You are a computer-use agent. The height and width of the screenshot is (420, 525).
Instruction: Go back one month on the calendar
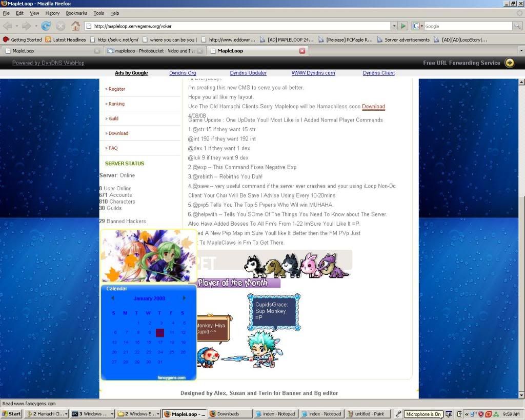(113, 298)
